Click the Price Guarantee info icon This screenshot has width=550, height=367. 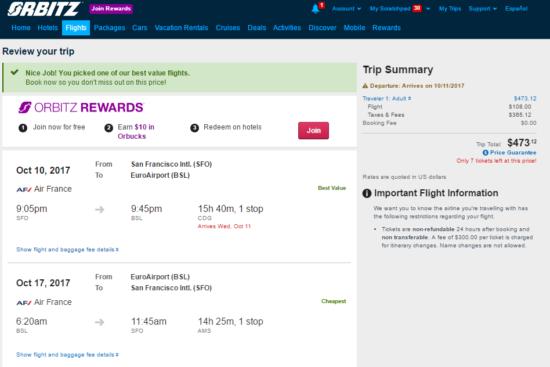pyautogui.click(x=485, y=153)
